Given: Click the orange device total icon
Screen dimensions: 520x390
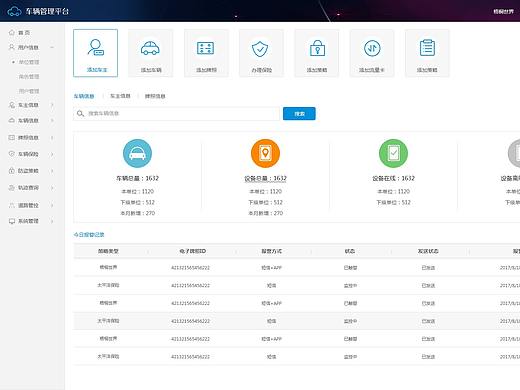Looking at the screenshot, I should click(x=265, y=153).
